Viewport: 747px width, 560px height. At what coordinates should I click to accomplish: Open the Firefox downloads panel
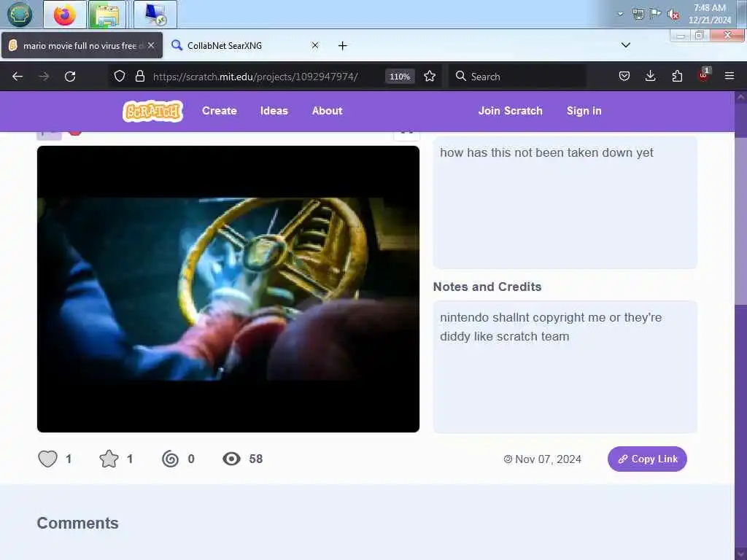(650, 76)
